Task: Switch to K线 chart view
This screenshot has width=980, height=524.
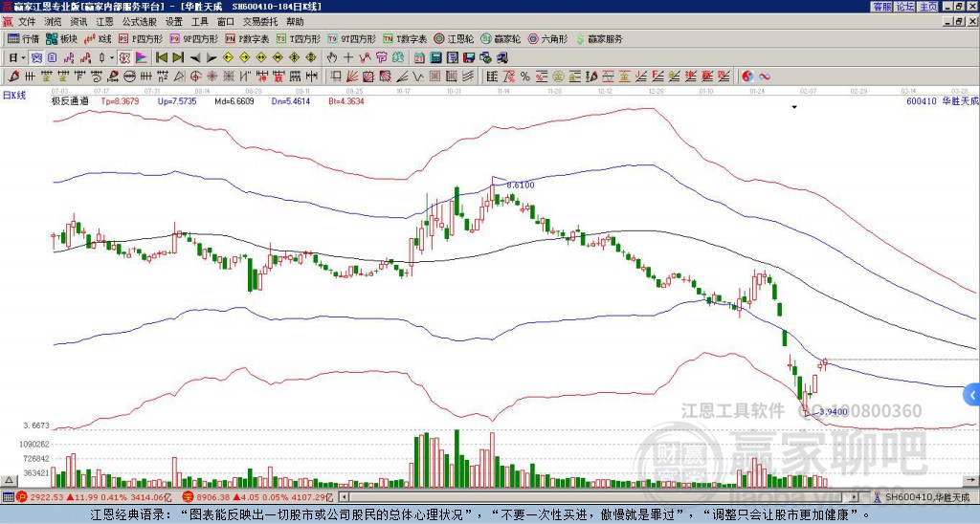Action: (98, 38)
